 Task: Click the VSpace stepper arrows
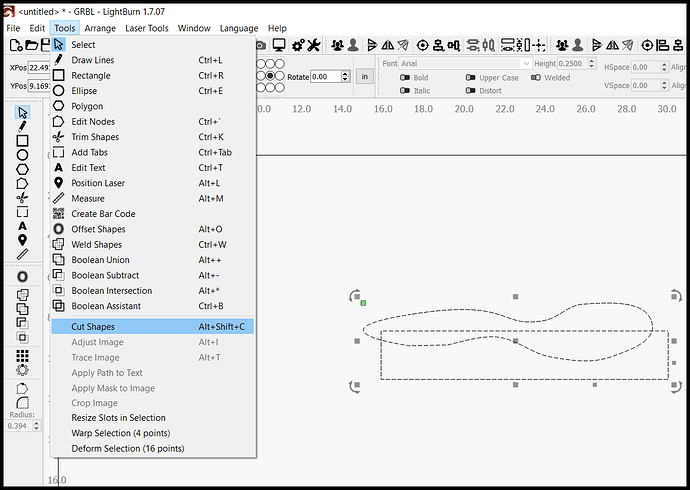[x=664, y=85]
